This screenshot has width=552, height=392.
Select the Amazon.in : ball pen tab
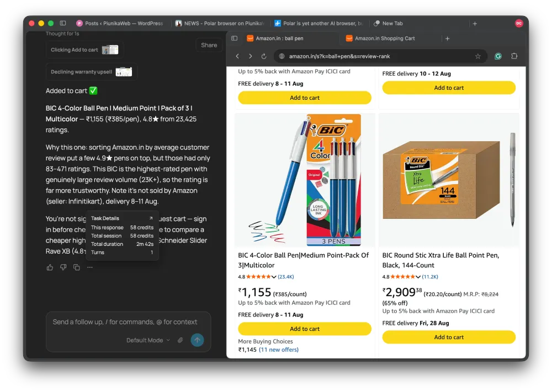pos(275,39)
